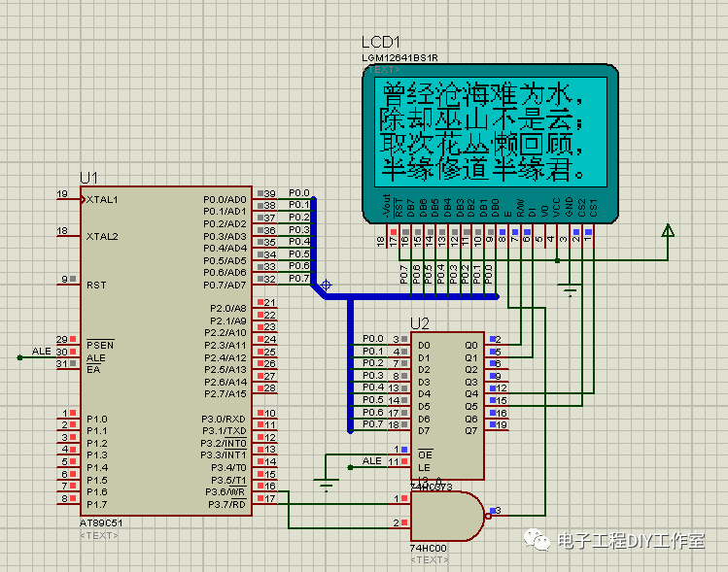This screenshot has width=728, height=572.
Task: Select the ALE wire label beside U2 pin 11
Action: click(372, 460)
